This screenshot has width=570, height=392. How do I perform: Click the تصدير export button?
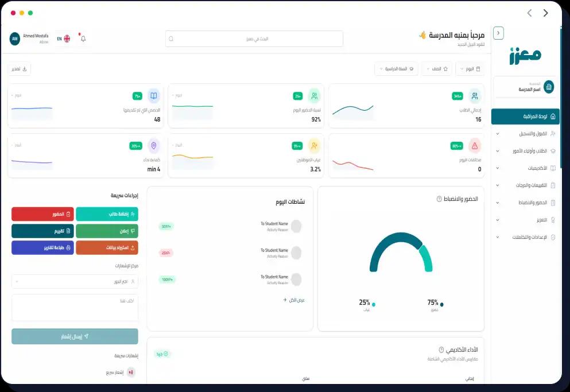[19, 68]
